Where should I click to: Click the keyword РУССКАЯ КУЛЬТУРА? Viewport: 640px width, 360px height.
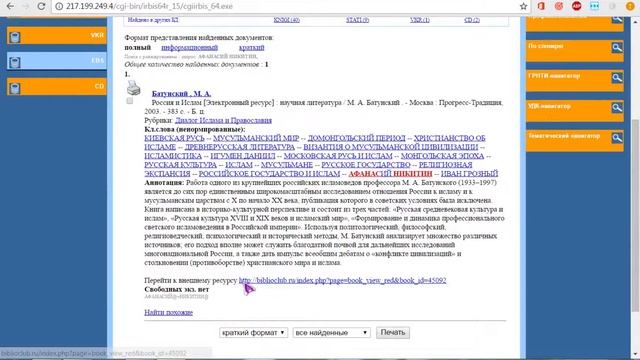(x=180, y=165)
